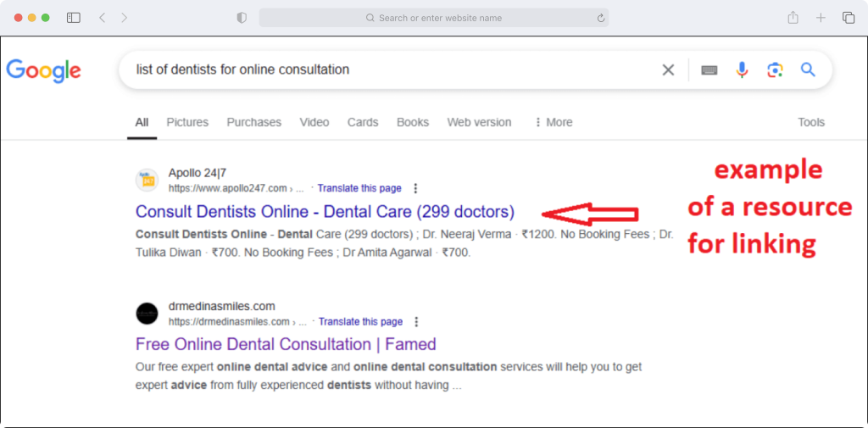868x428 pixels.
Task: Go back using the back arrow
Action: click(102, 18)
